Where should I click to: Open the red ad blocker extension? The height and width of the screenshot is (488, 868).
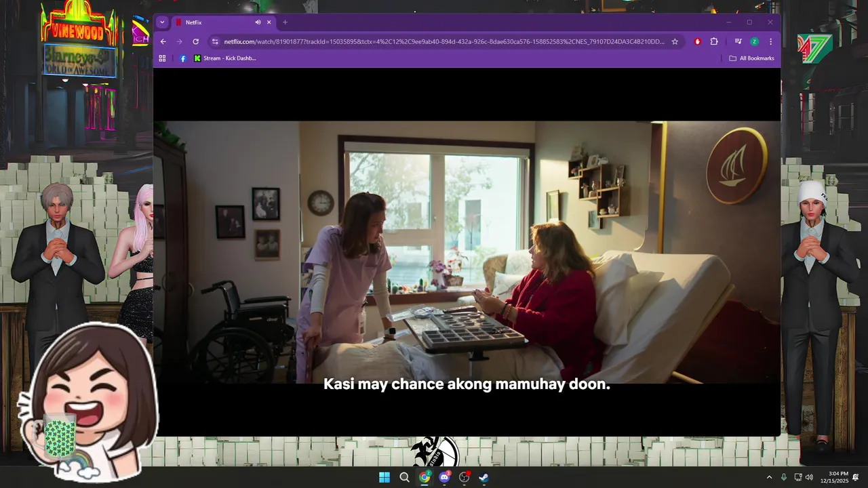point(697,41)
